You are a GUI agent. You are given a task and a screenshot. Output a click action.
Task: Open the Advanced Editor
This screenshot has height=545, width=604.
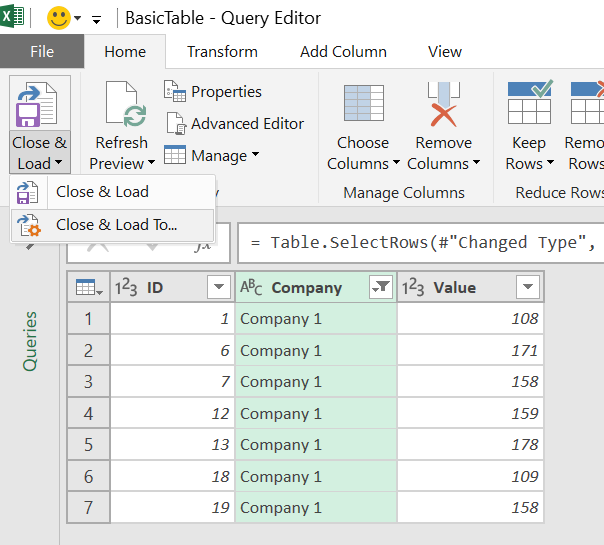click(x=247, y=124)
